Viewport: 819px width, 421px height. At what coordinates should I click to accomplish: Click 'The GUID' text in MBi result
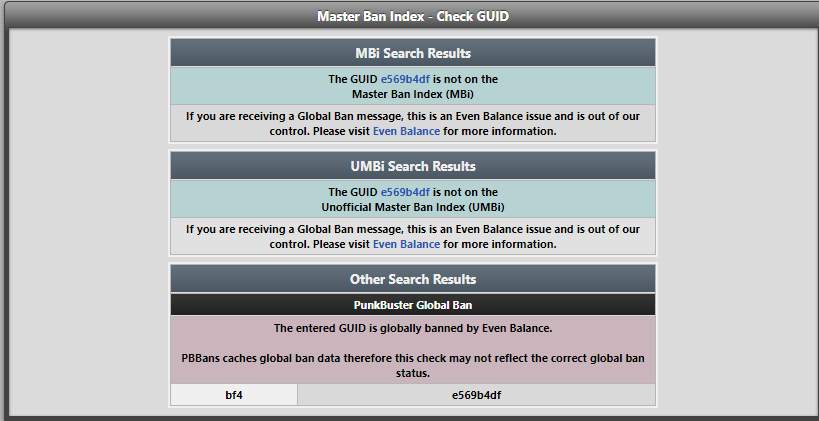352,79
